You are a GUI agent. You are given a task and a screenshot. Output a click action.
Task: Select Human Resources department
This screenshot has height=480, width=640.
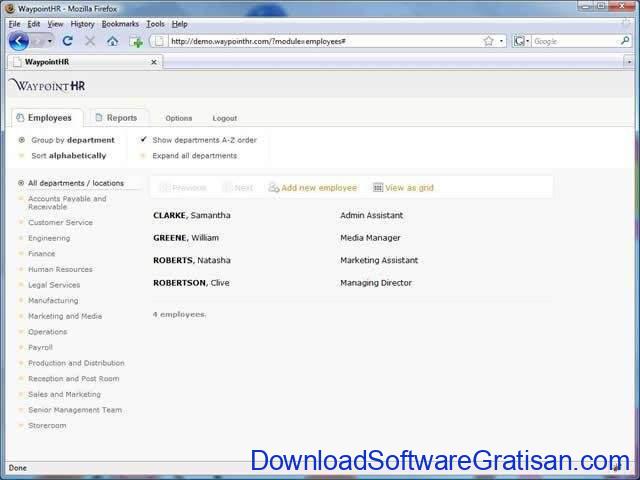click(60, 269)
